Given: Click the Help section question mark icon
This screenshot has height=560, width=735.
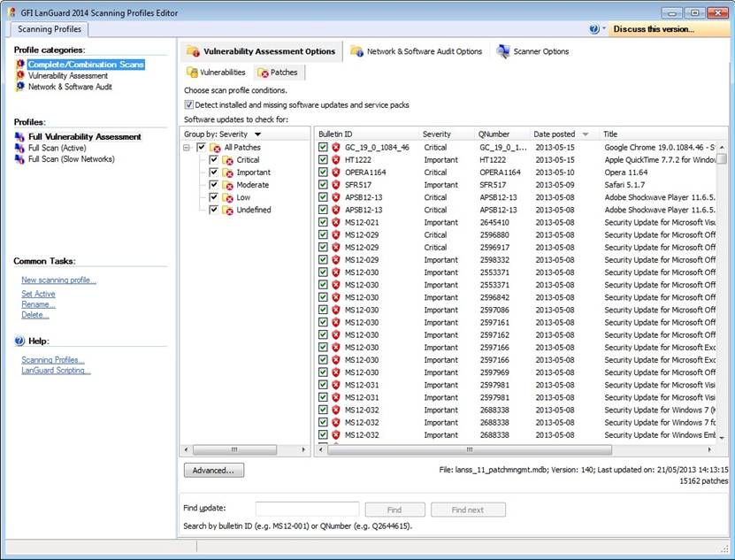Looking at the screenshot, I should pyautogui.click(x=19, y=341).
